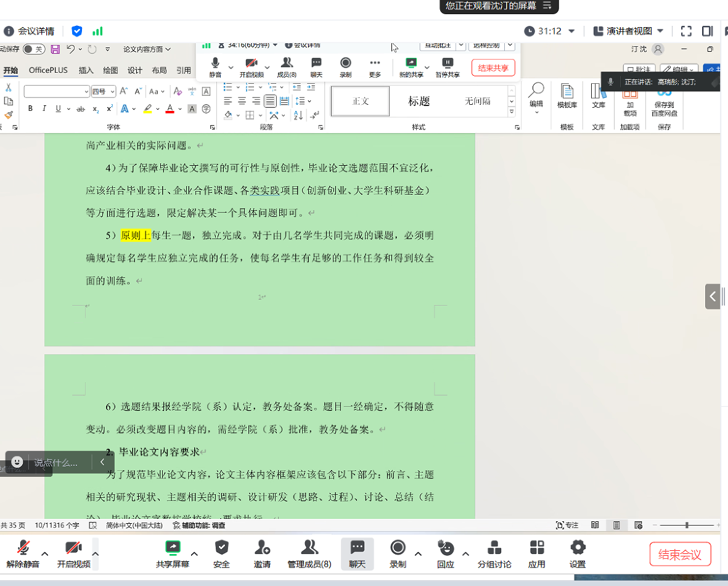Click the Word zoom slider in status bar
The height and width of the screenshot is (586, 728).
687,525
